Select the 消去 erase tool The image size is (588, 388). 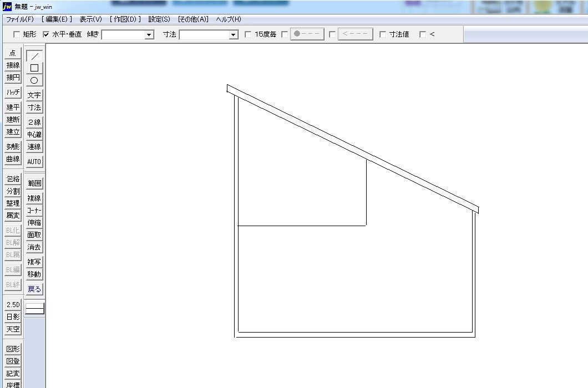click(34, 247)
